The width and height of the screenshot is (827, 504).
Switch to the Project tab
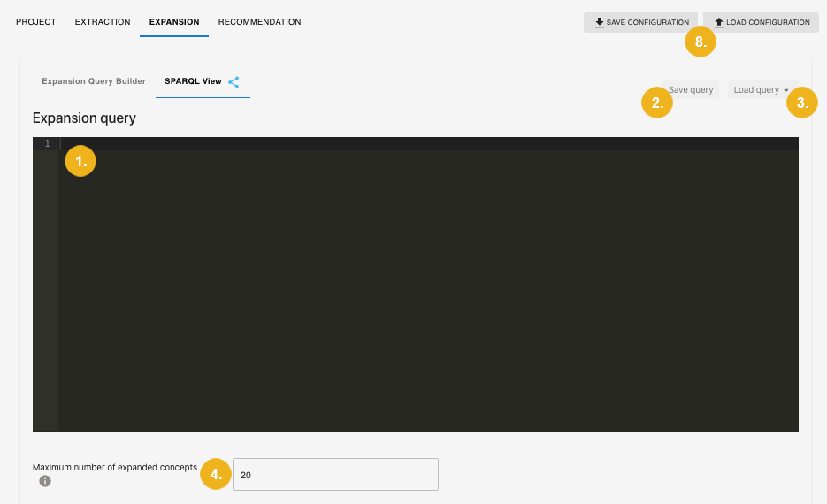36,22
